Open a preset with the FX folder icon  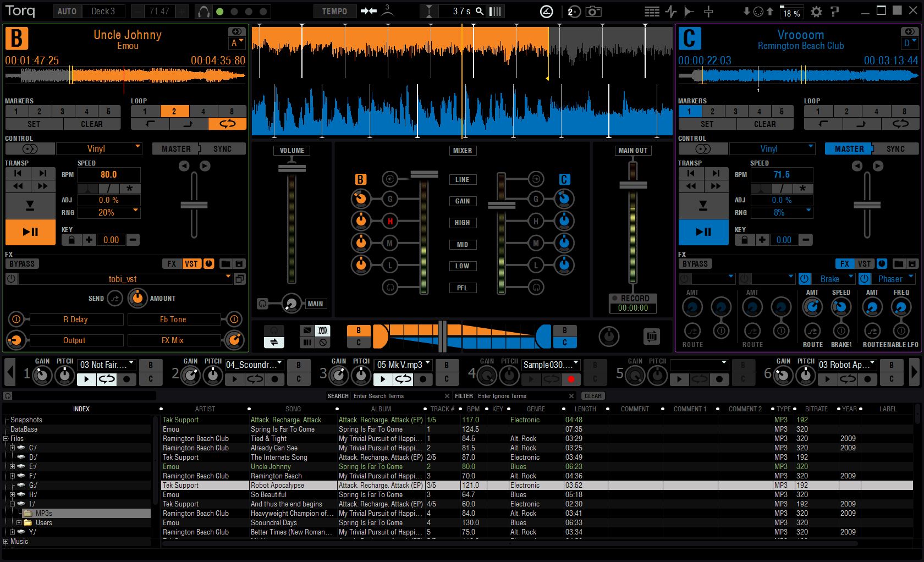[x=226, y=264]
